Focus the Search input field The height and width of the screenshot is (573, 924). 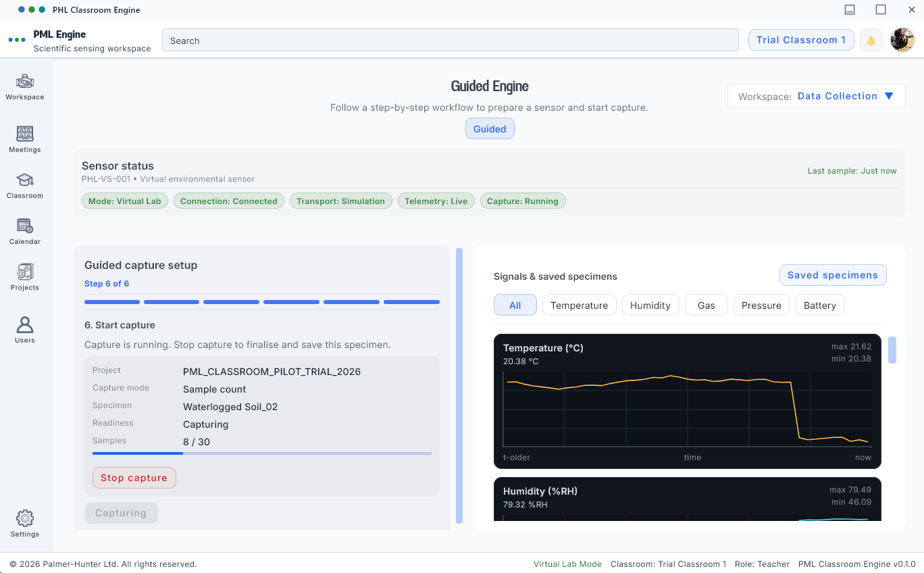[451, 41]
